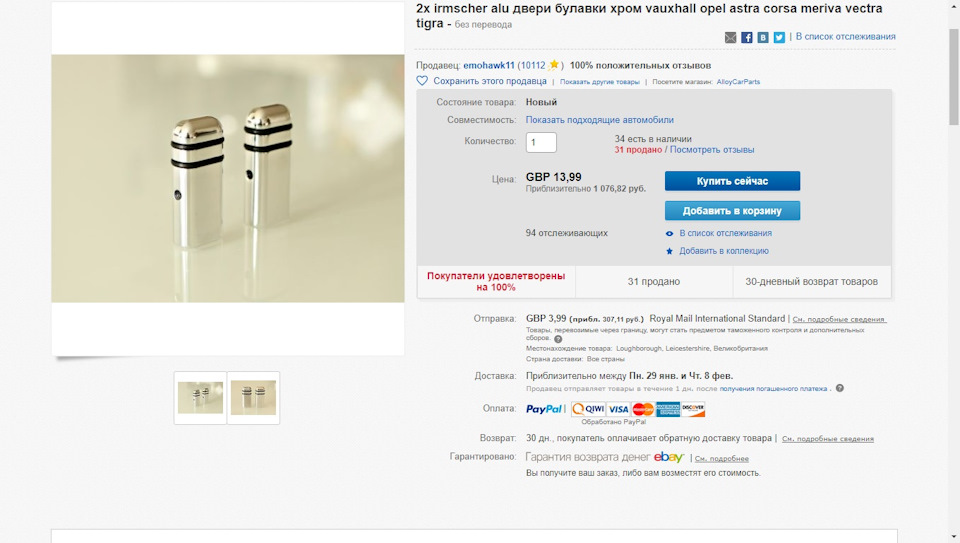
Task: Open customs charges help question mark
Action: (x=558, y=339)
